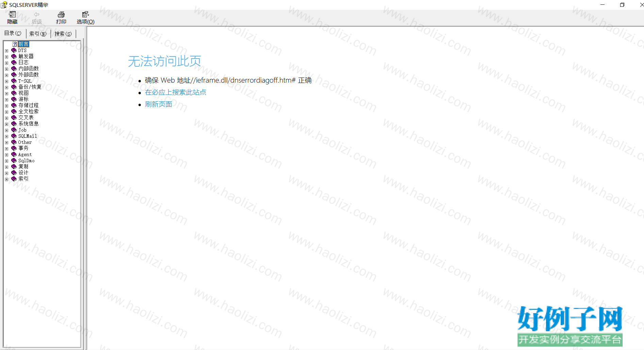
Task: Click the book icon beside SQLMail
Action: click(14, 136)
